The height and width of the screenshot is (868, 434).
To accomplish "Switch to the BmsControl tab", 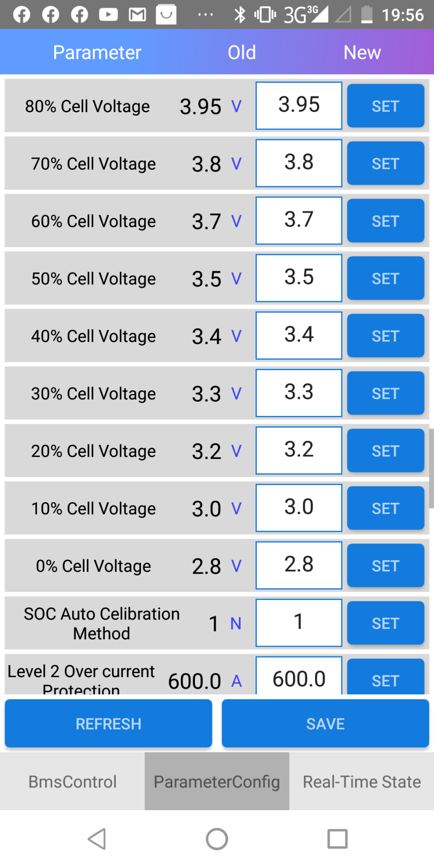I will pyautogui.click(x=72, y=782).
